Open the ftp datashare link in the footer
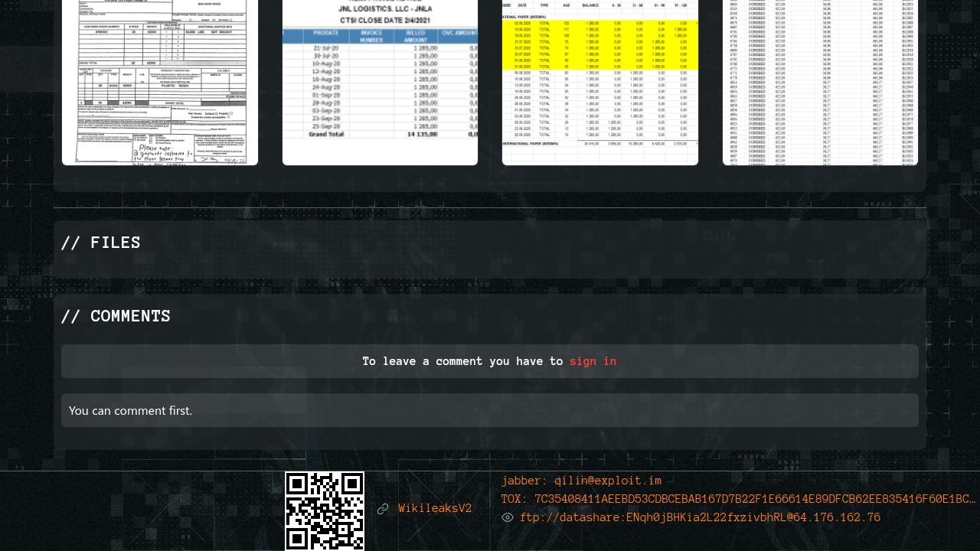Viewport: 980px width, 551px height. (700, 518)
